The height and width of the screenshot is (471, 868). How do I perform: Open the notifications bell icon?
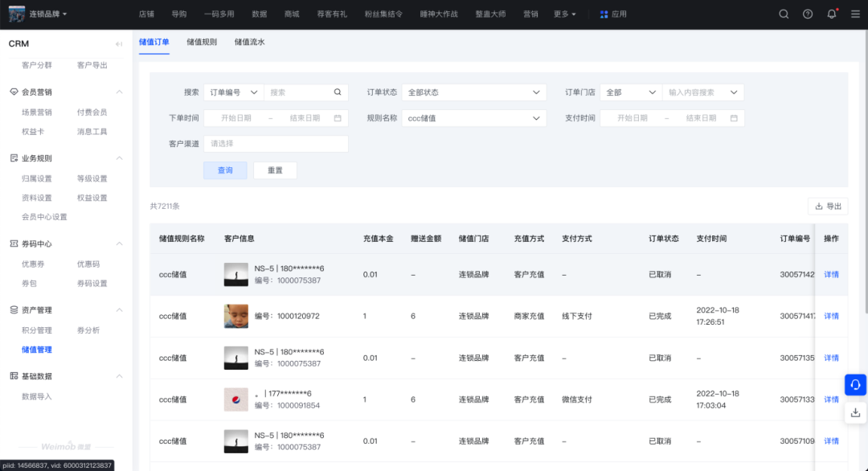click(x=832, y=14)
